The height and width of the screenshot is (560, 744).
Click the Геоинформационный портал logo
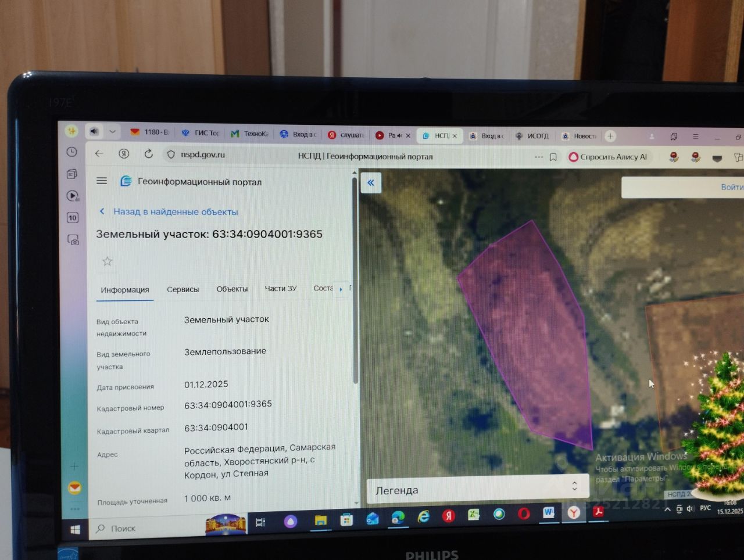[x=191, y=182]
